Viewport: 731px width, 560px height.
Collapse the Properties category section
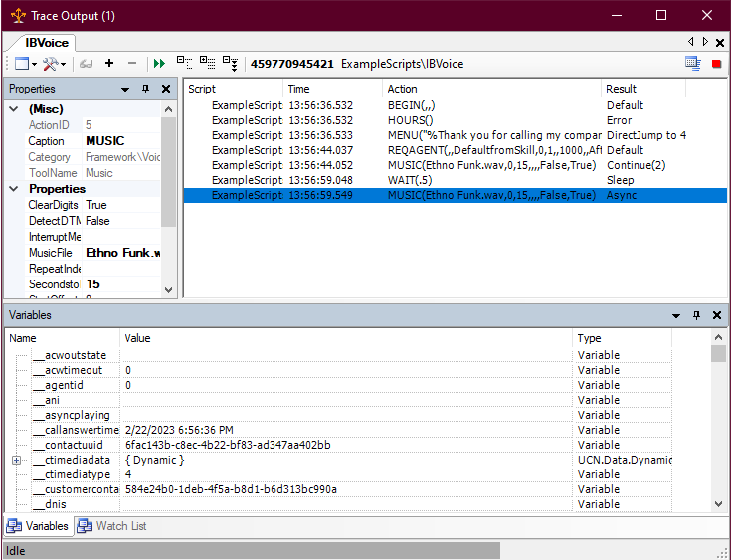click(13, 189)
